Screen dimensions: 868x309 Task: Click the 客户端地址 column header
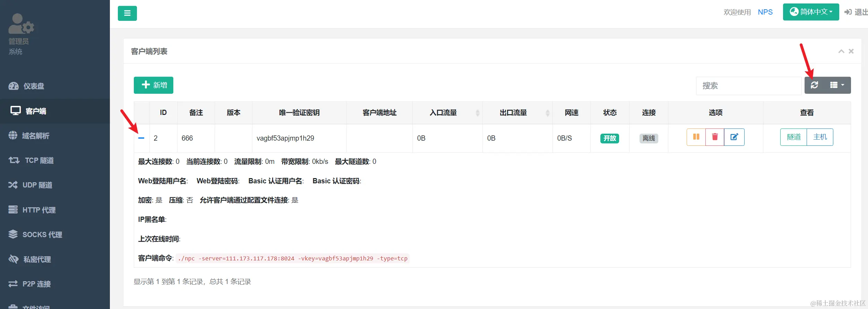click(x=380, y=113)
